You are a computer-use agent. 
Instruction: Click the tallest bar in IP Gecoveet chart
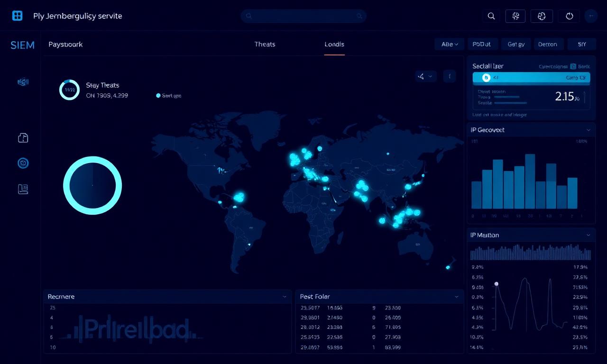pyautogui.click(x=530, y=181)
